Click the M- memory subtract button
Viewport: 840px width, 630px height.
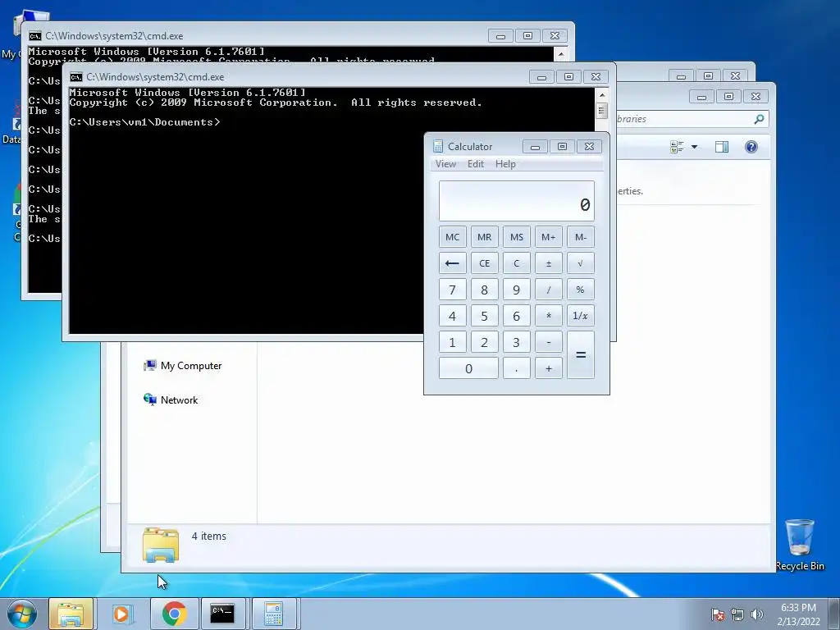tap(581, 237)
